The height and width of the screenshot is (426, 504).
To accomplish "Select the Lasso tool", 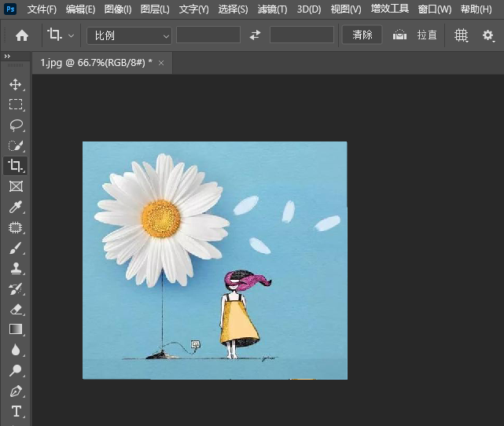I will [x=15, y=125].
